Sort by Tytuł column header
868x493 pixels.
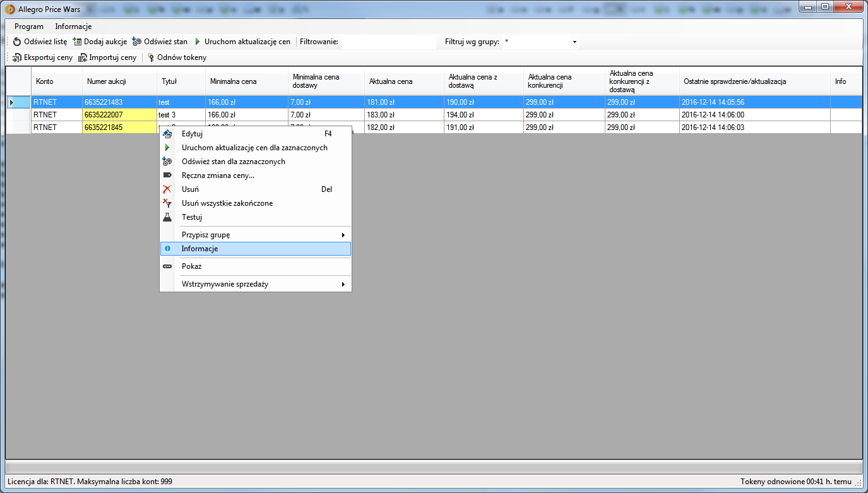click(x=181, y=81)
